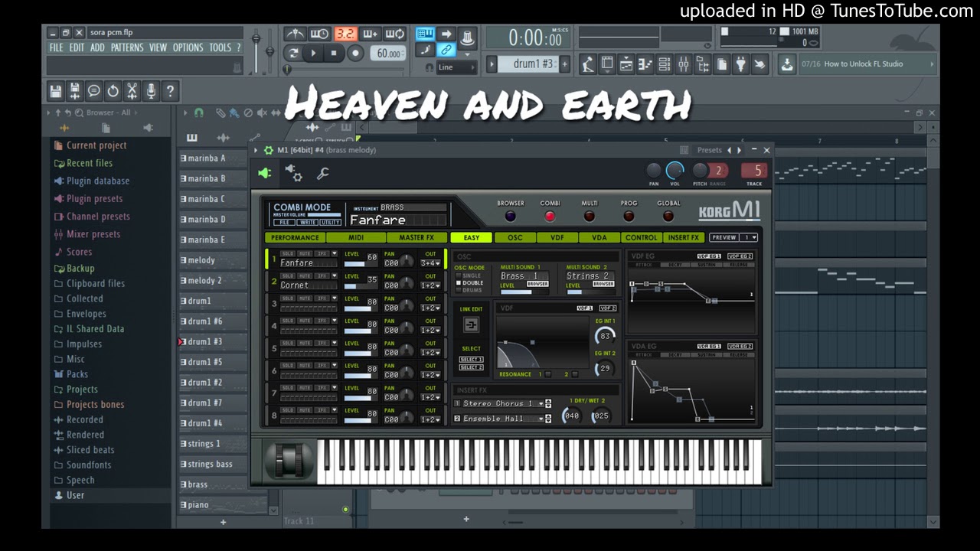Viewport: 980px width, 551px height.
Task: Switch to the OSC tab in M1
Action: pyautogui.click(x=515, y=237)
